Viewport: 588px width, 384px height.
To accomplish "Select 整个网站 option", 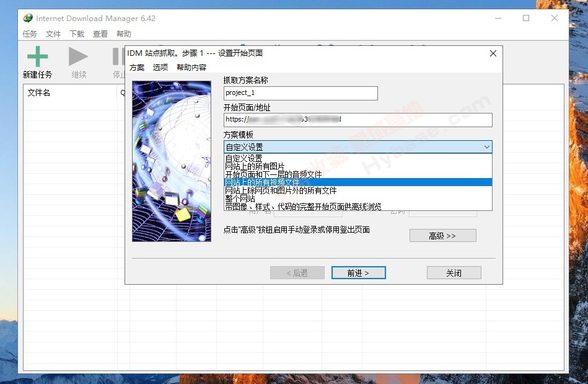I will [x=358, y=199].
